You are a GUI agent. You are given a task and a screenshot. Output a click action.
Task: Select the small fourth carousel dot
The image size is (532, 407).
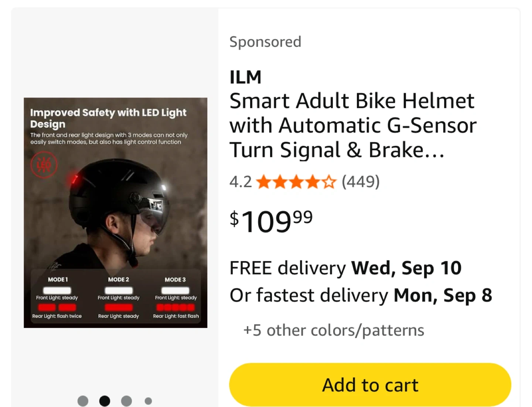pyautogui.click(x=148, y=401)
